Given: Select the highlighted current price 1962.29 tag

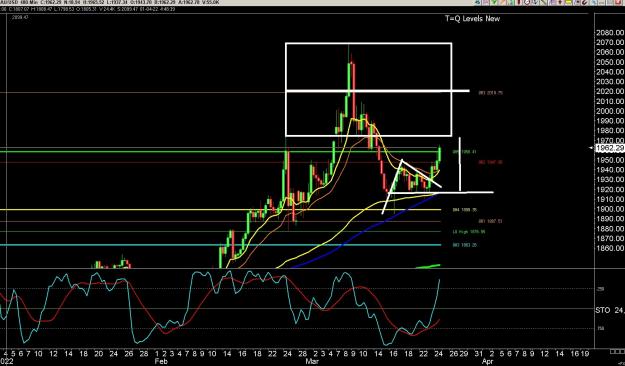Looking at the screenshot, I should pyautogui.click(x=610, y=148).
